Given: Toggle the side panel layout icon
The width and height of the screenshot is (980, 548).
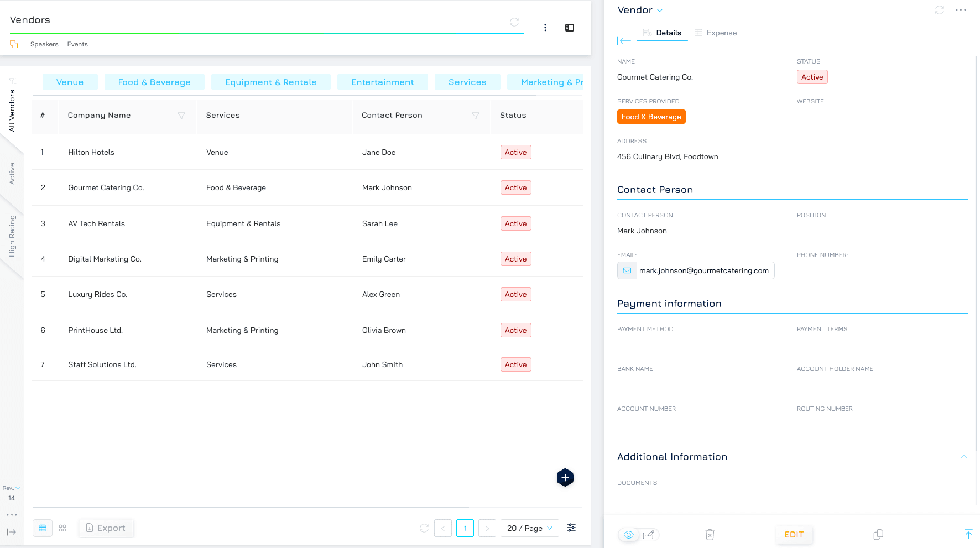Looking at the screenshot, I should click(x=569, y=28).
